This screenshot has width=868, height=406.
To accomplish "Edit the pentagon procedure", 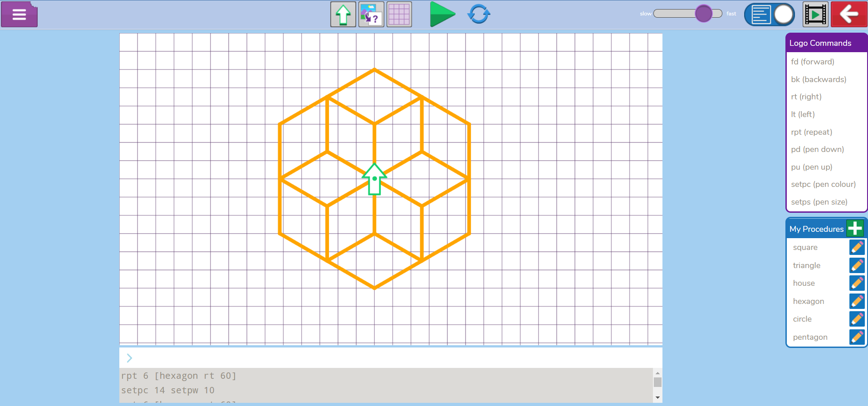I will click(857, 337).
